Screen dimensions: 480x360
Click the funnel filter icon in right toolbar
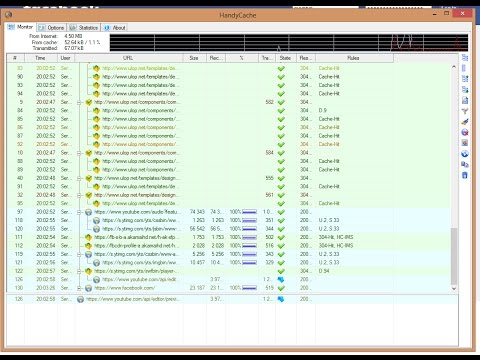pos(465,111)
